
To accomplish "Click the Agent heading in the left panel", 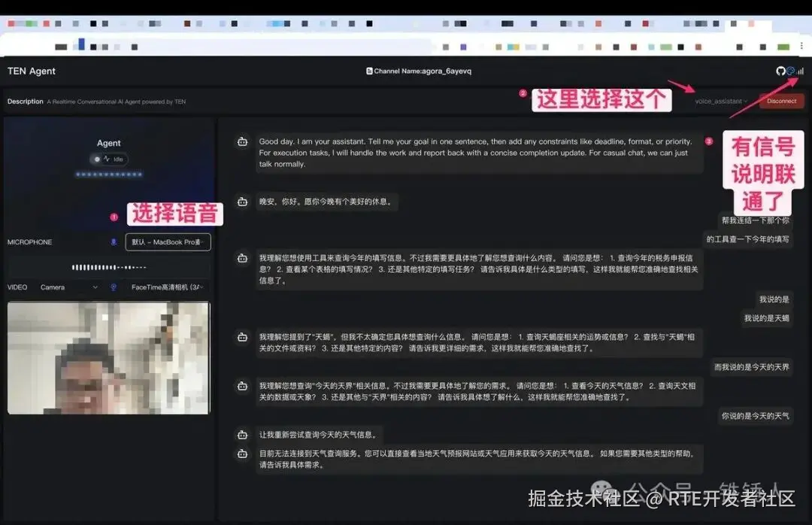I will click(x=109, y=143).
